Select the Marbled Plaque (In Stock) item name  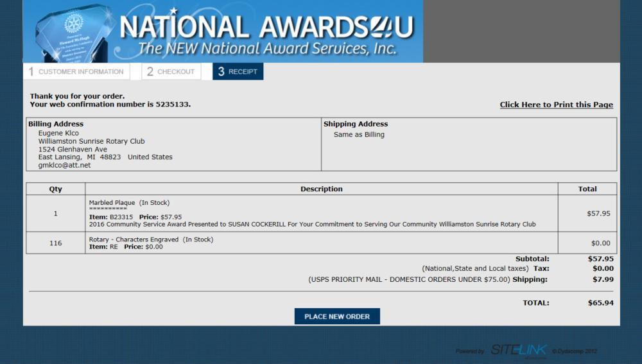(x=129, y=203)
